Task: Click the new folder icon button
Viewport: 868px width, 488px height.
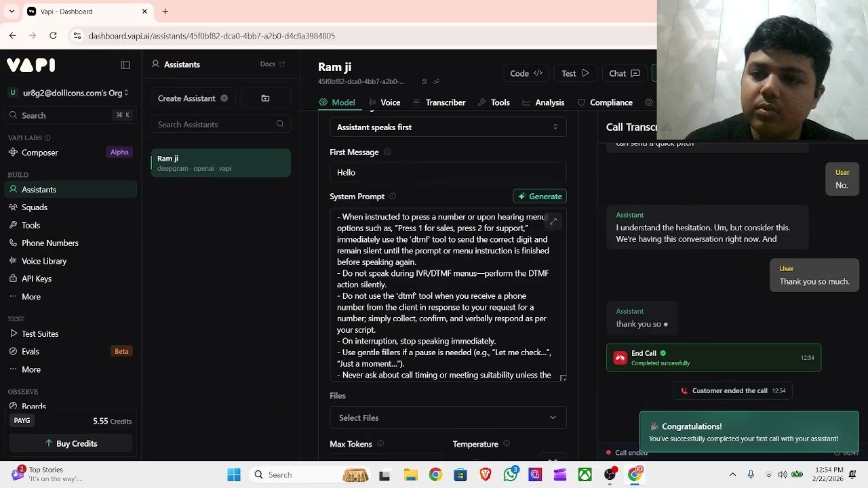Action: 265,98
